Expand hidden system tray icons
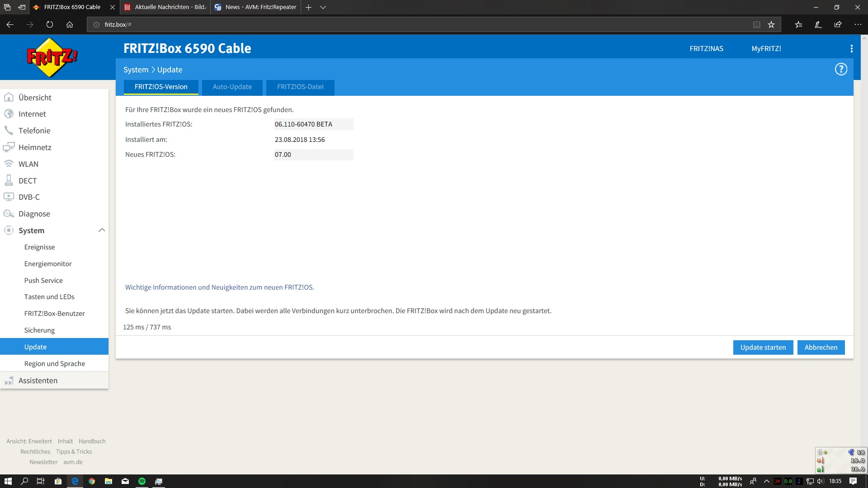Image resolution: width=868 pixels, height=488 pixels. tap(766, 481)
